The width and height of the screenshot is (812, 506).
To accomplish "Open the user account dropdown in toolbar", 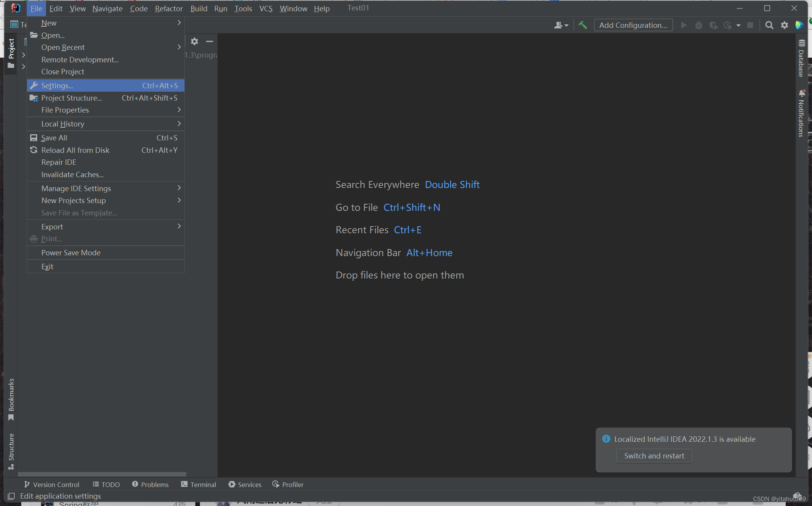I will coord(561,25).
